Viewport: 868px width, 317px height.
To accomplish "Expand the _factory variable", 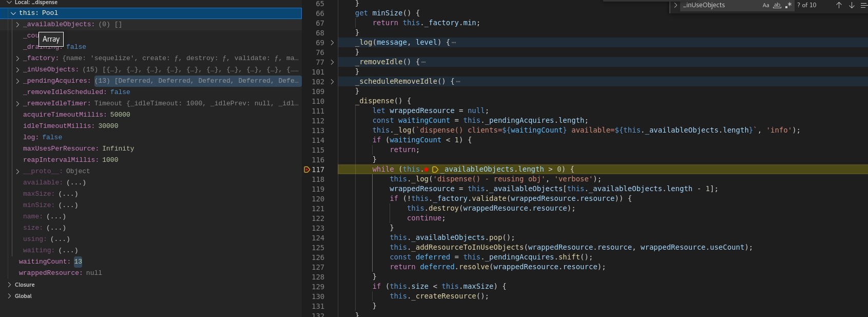I will (17, 58).
